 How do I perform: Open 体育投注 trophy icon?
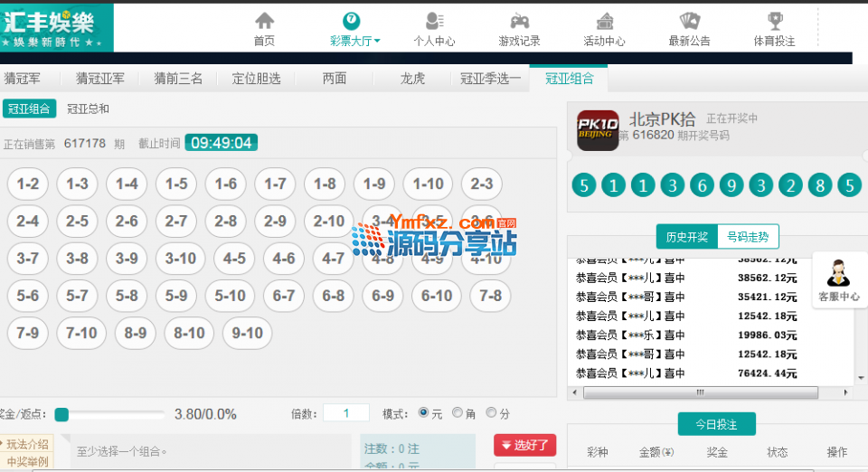coord(774,21)
